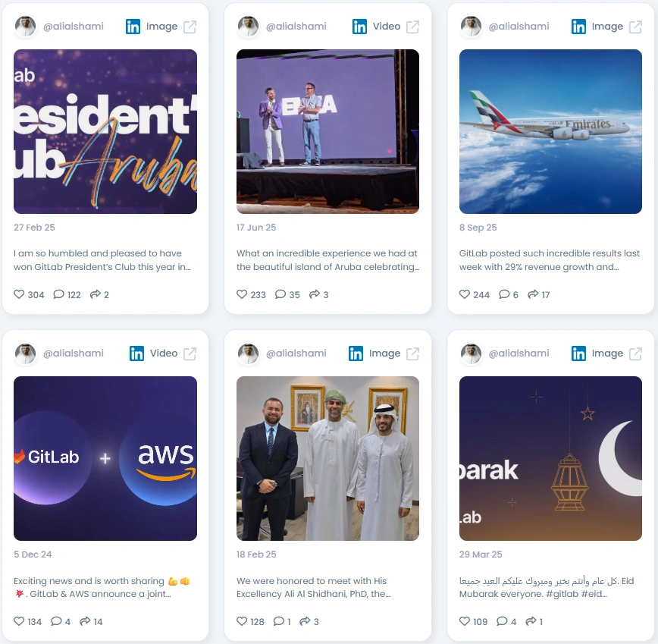Open external link on 17 Jun 25 post
Viewport: 658px width, 644px height.
click(x=413, y=27)
